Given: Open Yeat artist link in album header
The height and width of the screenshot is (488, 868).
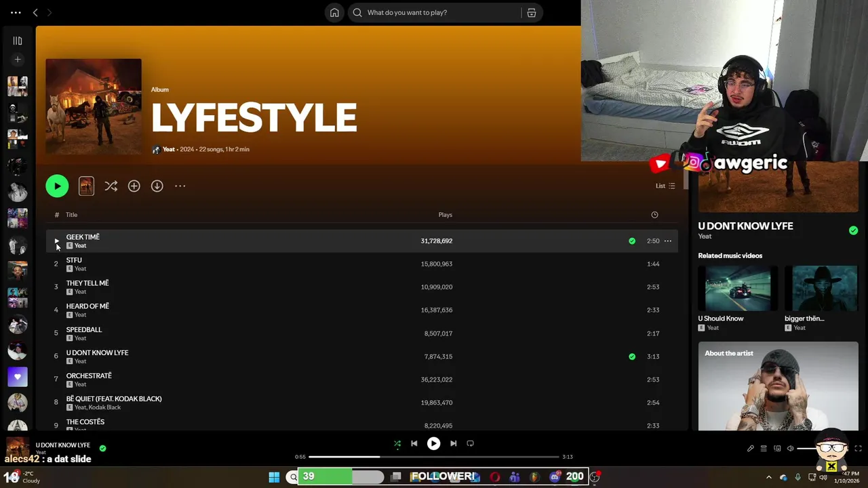Looking at the screenshot, I should click(x=169, y=149).
